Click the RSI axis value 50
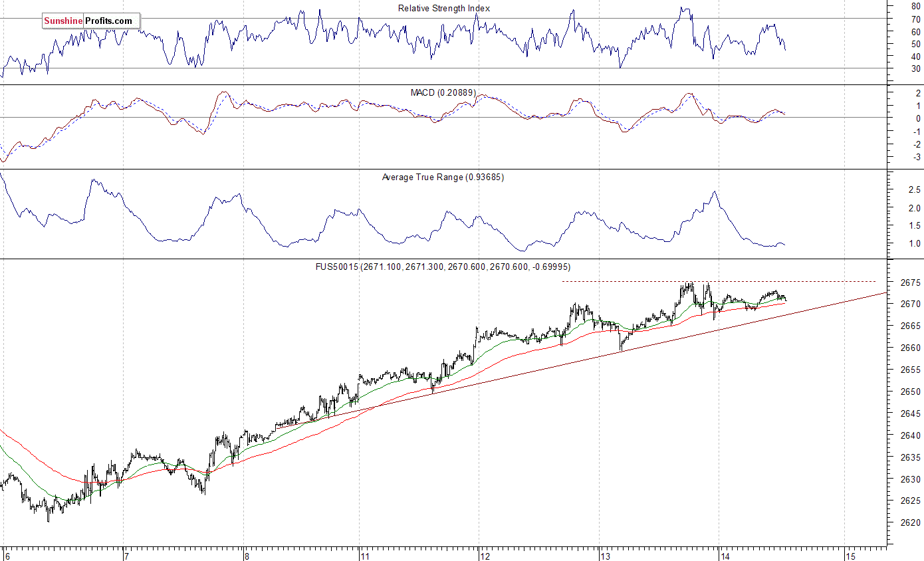 [x=916, y=44]
